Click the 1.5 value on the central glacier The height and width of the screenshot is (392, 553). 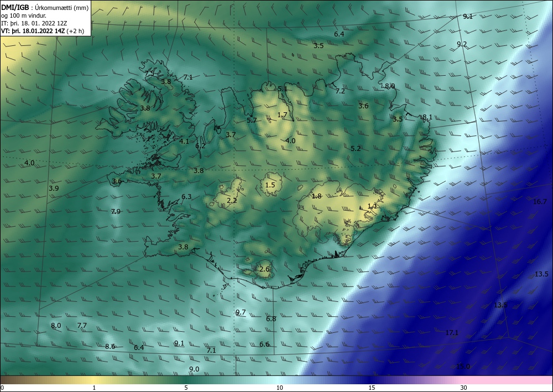[270, 185]
